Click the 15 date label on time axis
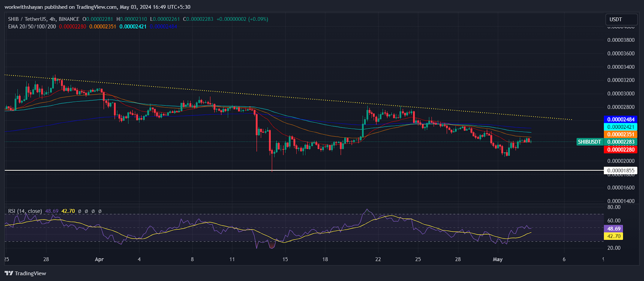Image resolution: width=644 pixels, height=281 pixels. (x=285, y=259)
